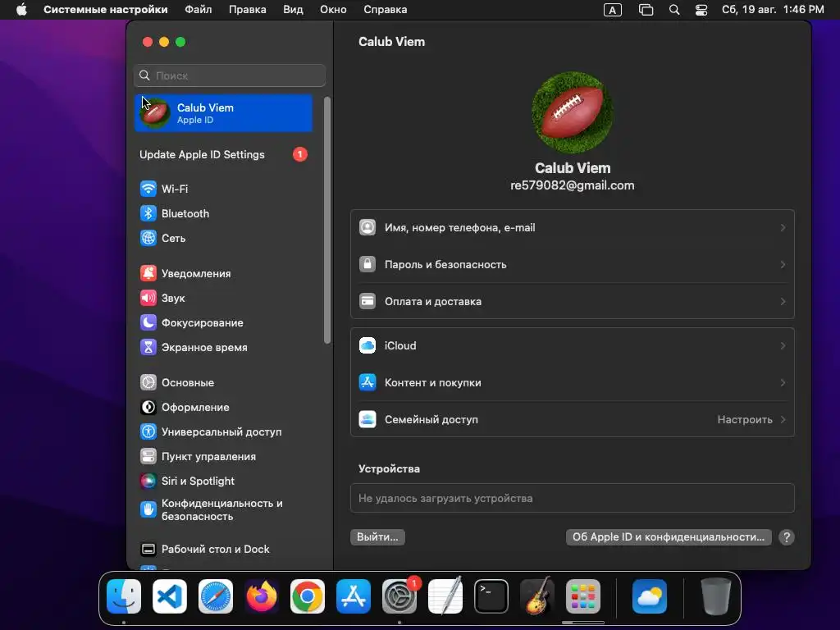Open the Правка menu
840x630 pixels.
pos(248,10)
